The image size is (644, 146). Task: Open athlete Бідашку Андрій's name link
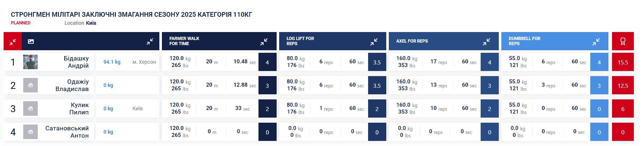pyautogui.click(x=76, y=62)
